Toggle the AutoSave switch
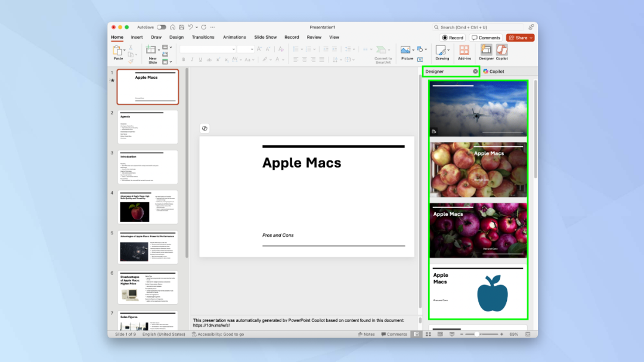The width and height of the screenshot is (644, 362). click(162, 27)
